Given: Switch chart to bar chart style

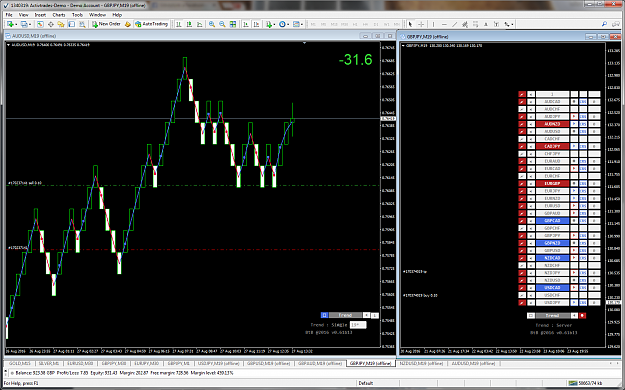Looking at the screenshot, I should (179, 24).
